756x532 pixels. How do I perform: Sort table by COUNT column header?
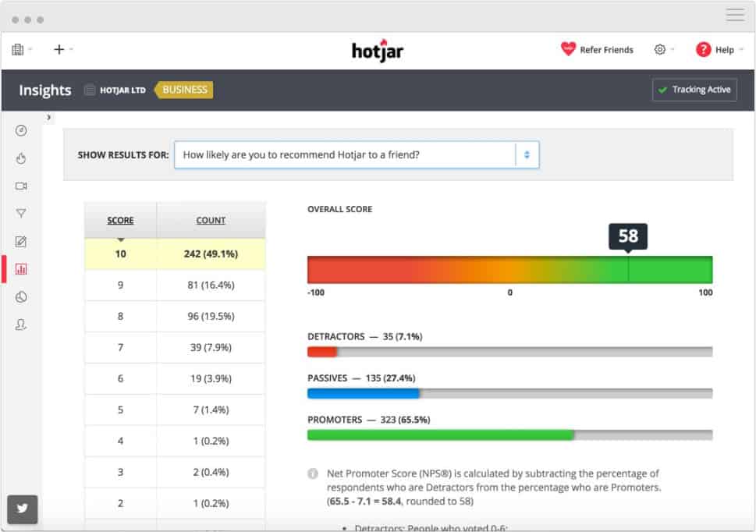[x=211, y=220]
